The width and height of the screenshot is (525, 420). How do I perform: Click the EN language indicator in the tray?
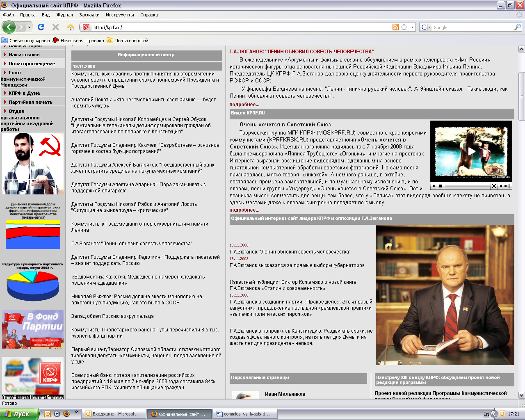coord(486,414)
